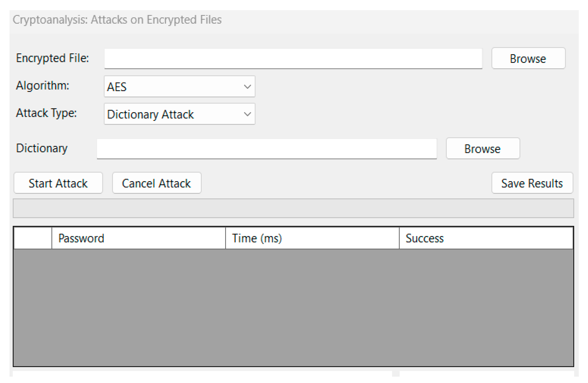
Task: Click the chevron arrow on the Algorithm combo box
Action: coord(247,87)
